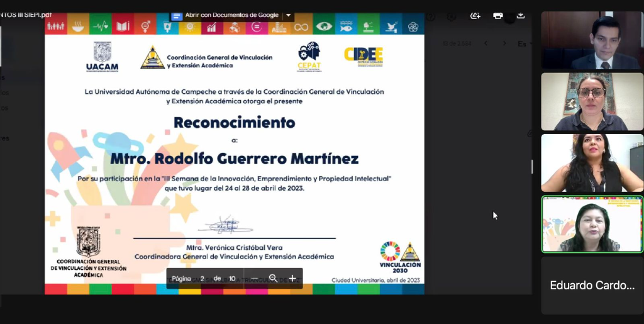Click 'Ciudad Universitaria, abril de 2023' text
Viewport: 644px width, 324px height.
375,280
